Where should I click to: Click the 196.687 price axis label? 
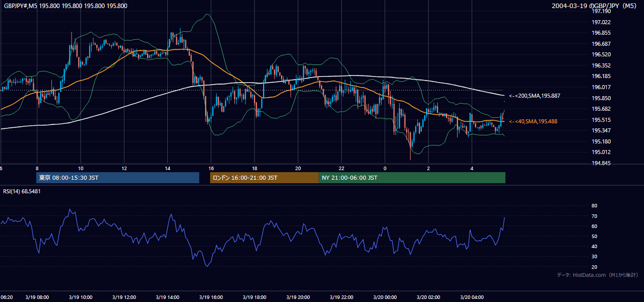[x=601, y=44]
